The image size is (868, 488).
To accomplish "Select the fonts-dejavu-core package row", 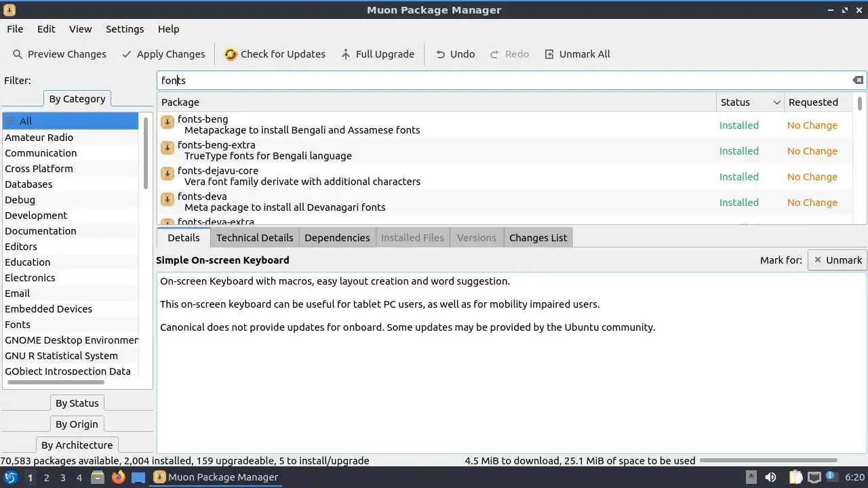I will click(x=505, y=176).
